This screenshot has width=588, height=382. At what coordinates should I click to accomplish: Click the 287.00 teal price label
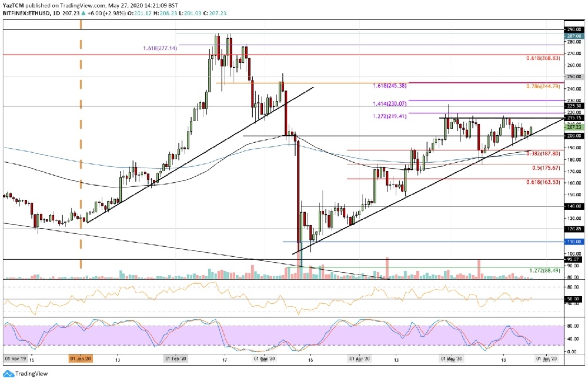pyautogui.click(x=573, y=35)
